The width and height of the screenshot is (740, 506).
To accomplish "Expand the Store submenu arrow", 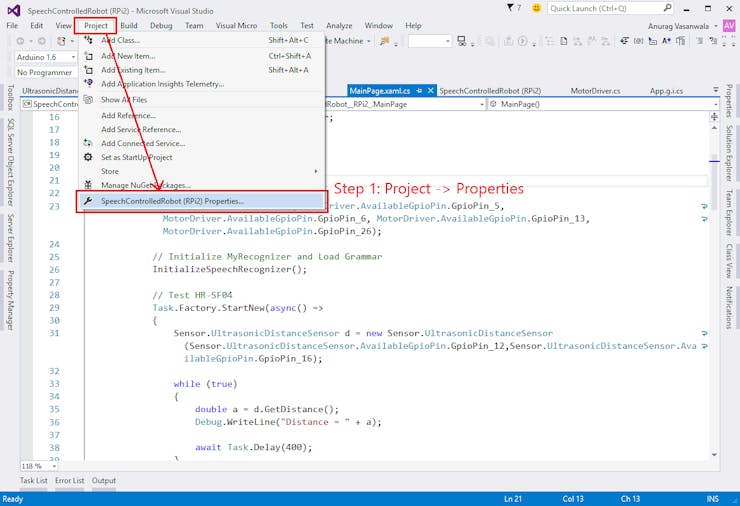I will point(316,171).
